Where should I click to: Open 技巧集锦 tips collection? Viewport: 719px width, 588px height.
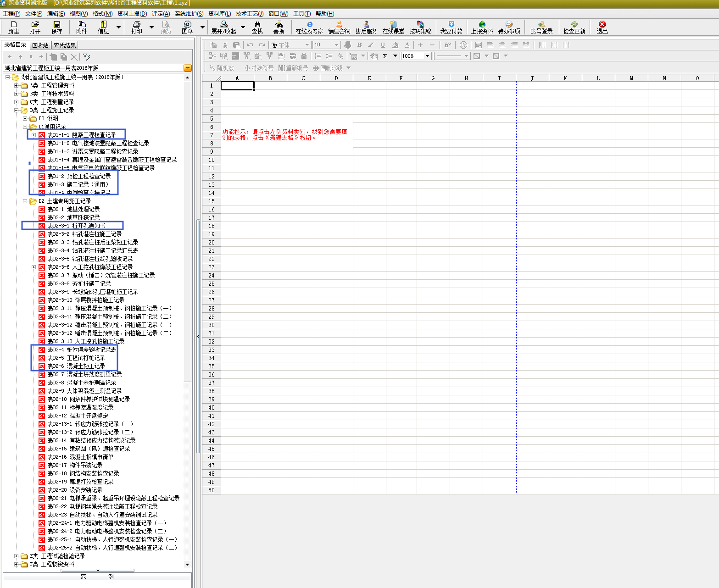coord(420,27)
